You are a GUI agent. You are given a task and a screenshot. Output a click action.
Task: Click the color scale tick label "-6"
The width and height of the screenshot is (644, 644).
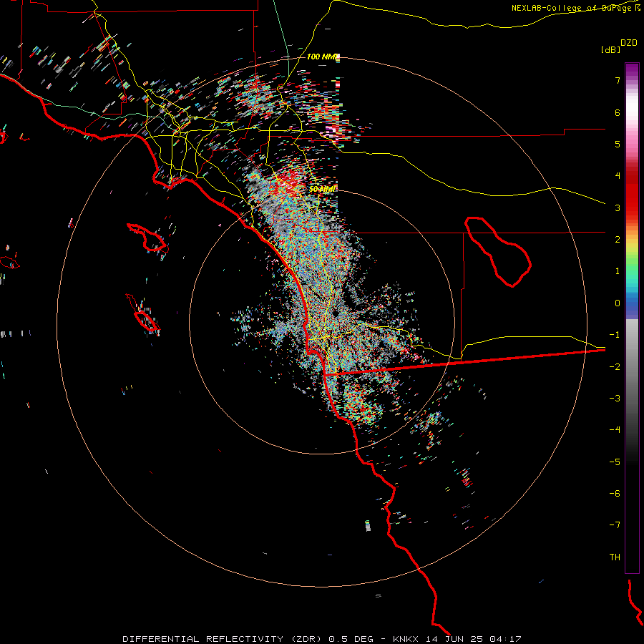click(x=615, y=493)
